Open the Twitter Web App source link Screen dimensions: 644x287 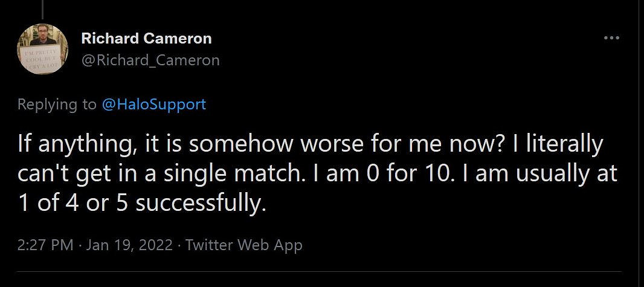coord(243,245)
